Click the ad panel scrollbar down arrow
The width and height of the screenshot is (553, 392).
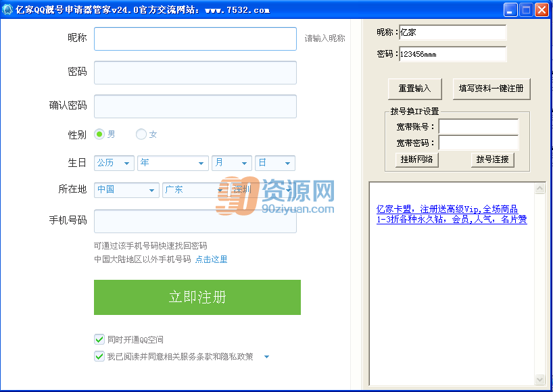[x=539, y=379]
